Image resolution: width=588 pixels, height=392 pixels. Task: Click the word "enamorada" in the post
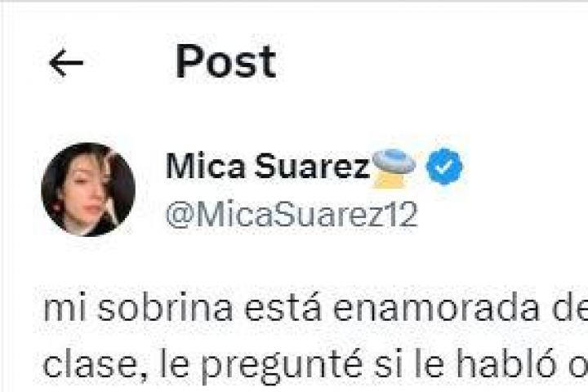coord(436,308)
